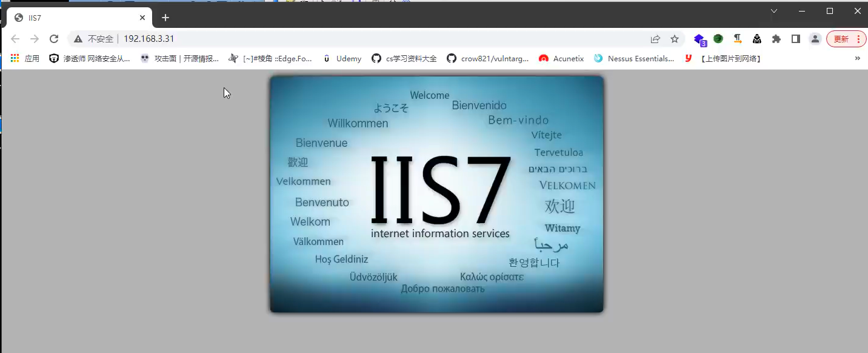This screenshot has height=353, width=868.
Task: Click the blue extension with badge 3
Action: [x=699, y=39]
